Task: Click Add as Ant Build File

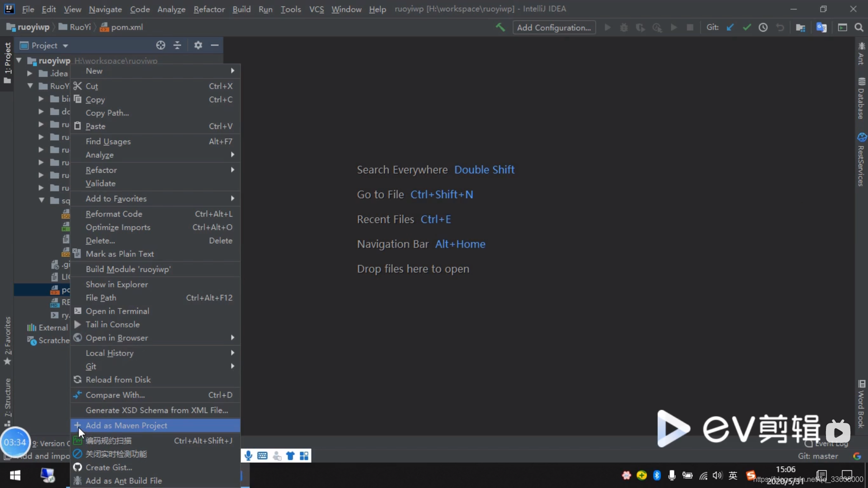Action: tap(156, 481)
